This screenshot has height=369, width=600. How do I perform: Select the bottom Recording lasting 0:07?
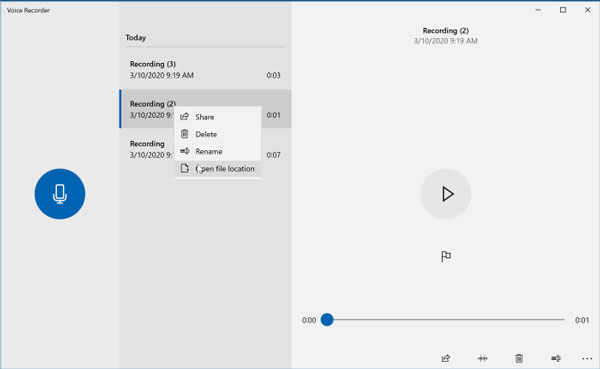[205, 149]
